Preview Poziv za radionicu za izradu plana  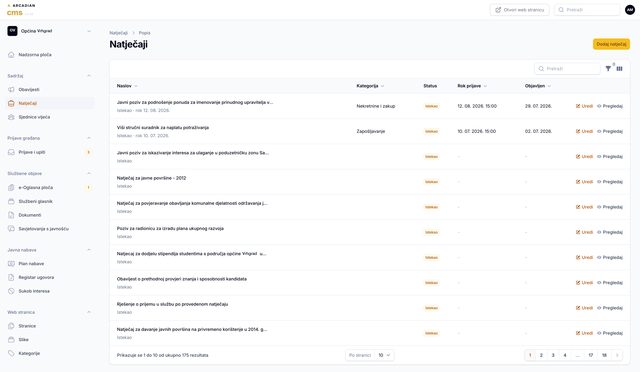pos(610,232)
